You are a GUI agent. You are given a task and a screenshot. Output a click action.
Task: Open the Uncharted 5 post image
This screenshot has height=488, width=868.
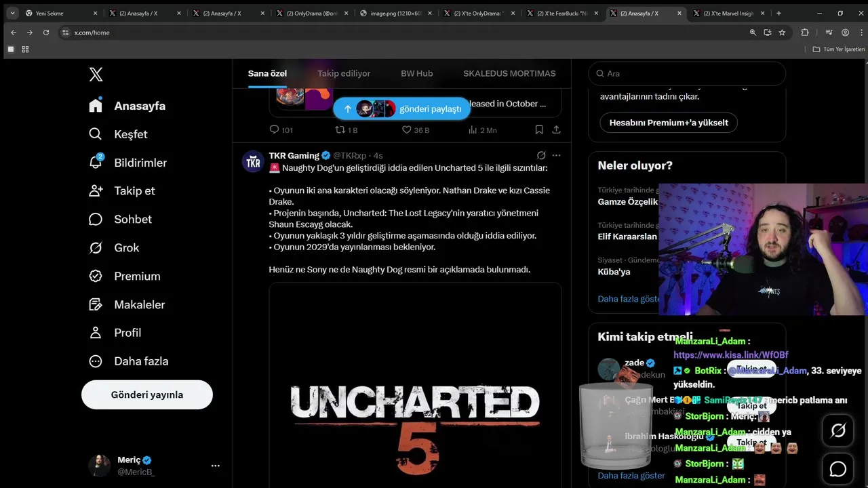(x=415, y=385)
